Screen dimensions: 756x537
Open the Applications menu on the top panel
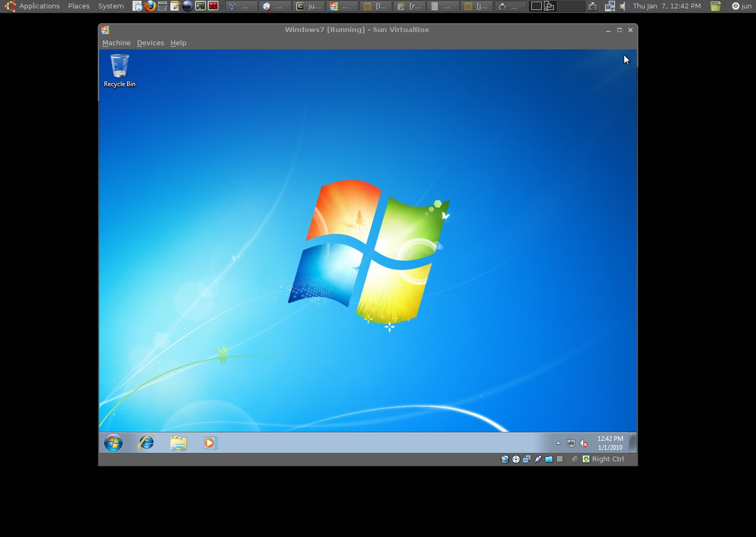point(39,6)
